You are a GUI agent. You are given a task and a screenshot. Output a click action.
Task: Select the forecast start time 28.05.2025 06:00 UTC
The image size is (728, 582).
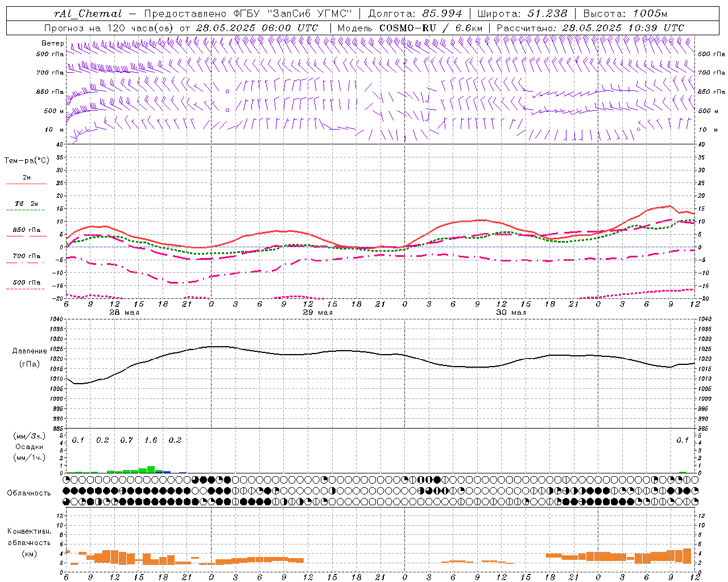pos(257,28)
